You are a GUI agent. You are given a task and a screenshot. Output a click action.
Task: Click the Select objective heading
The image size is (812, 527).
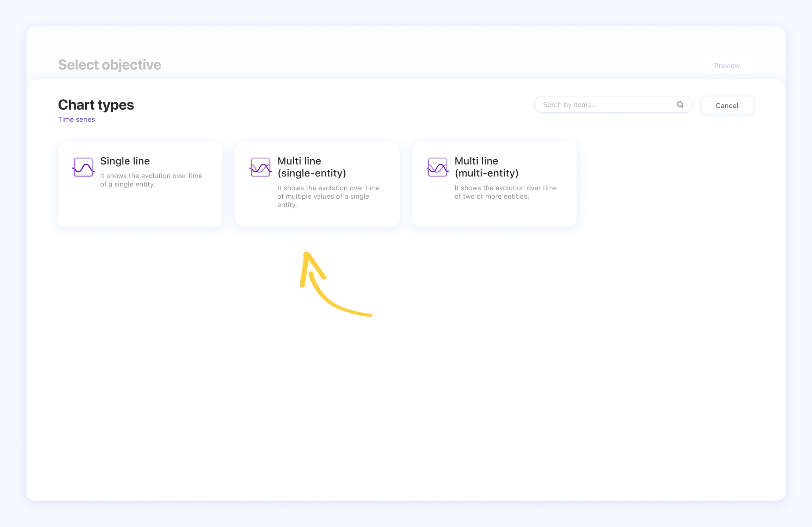coord(110,65)
